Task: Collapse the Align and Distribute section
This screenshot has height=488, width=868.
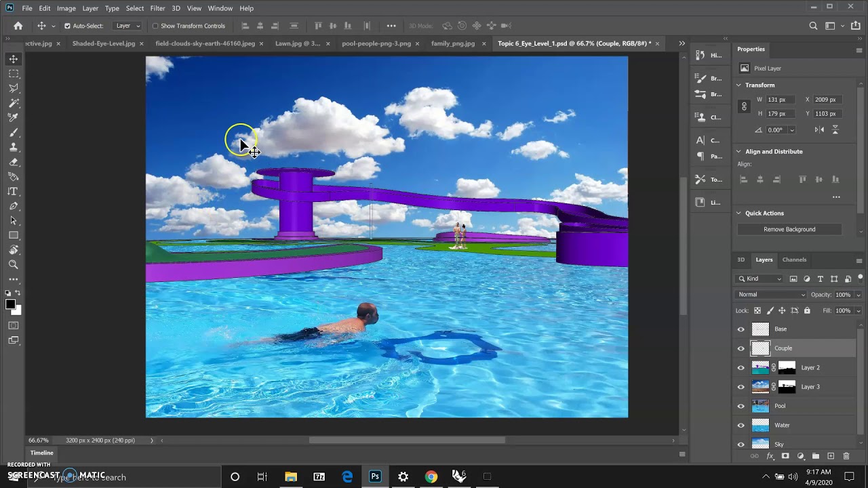Action: 738,152
